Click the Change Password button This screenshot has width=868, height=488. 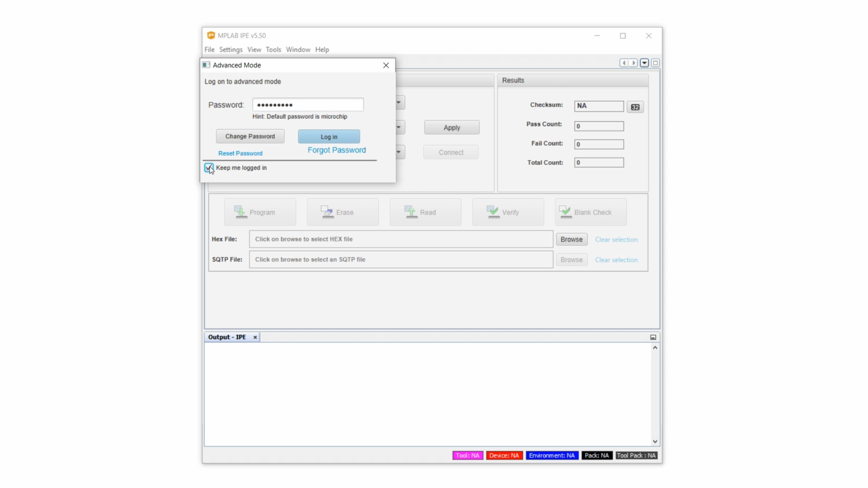[250, 136]
